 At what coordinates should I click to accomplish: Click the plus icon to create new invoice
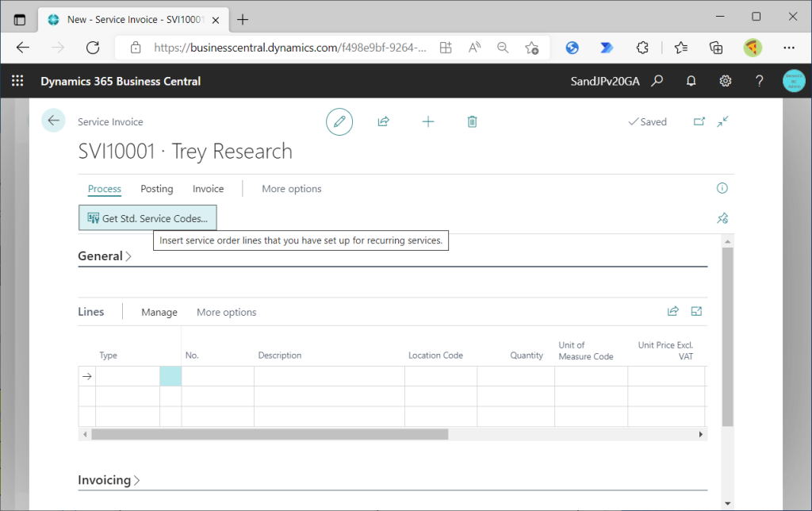(x=427, y=121)
